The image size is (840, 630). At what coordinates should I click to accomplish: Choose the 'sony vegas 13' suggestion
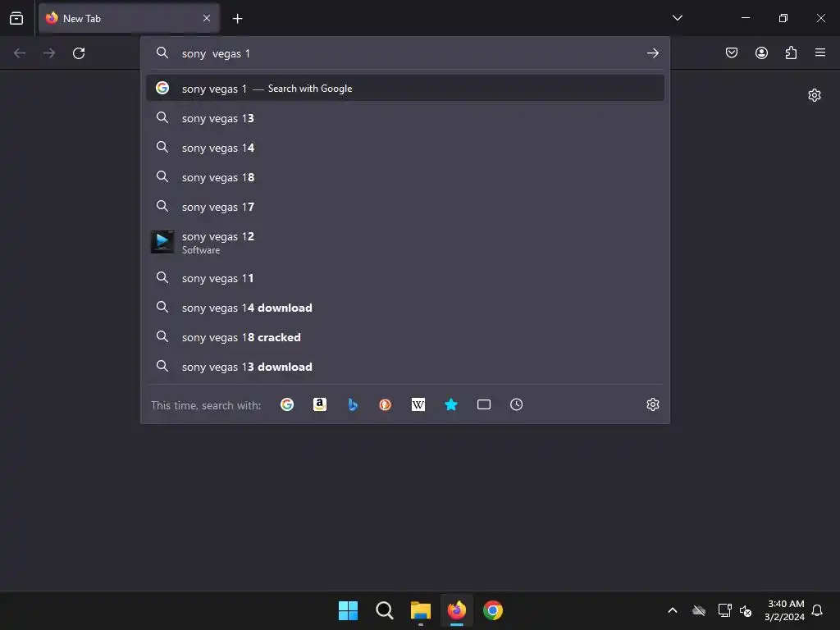[x=405, y=118]
